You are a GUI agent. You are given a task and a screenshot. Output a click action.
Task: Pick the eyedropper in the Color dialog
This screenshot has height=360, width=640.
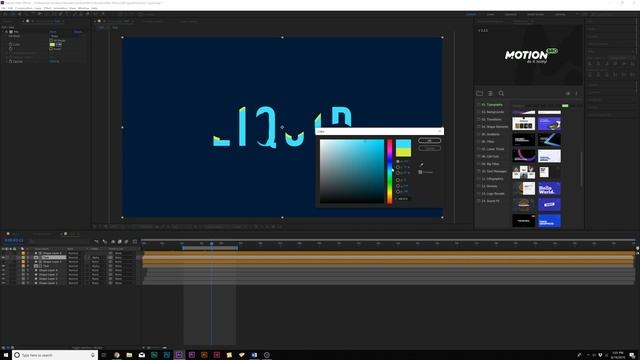pyautogui.click(x=421, y=164)
